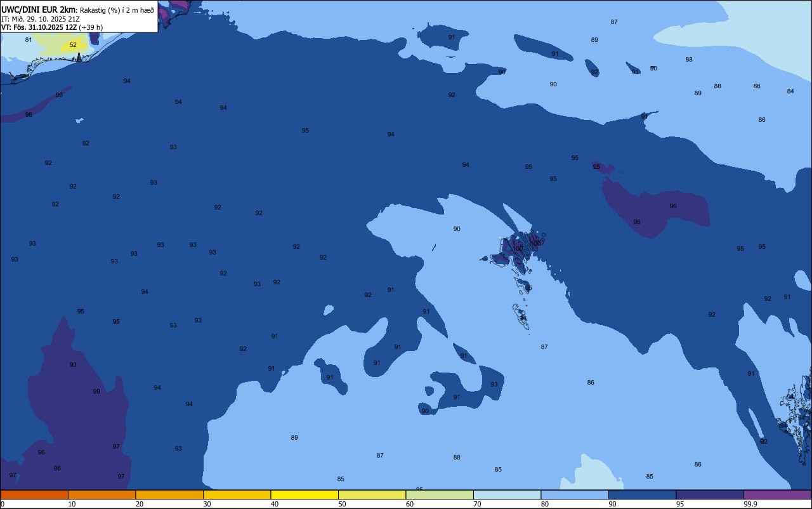The width and height of the screenshot is (812, 509).
Task: Click the valid time line 'VT: Fös. 31.10.2025 12Z'
Action: (39, 27)
